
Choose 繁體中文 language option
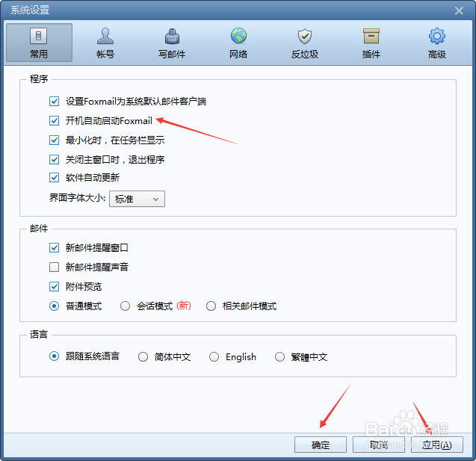tap(279, 356)
